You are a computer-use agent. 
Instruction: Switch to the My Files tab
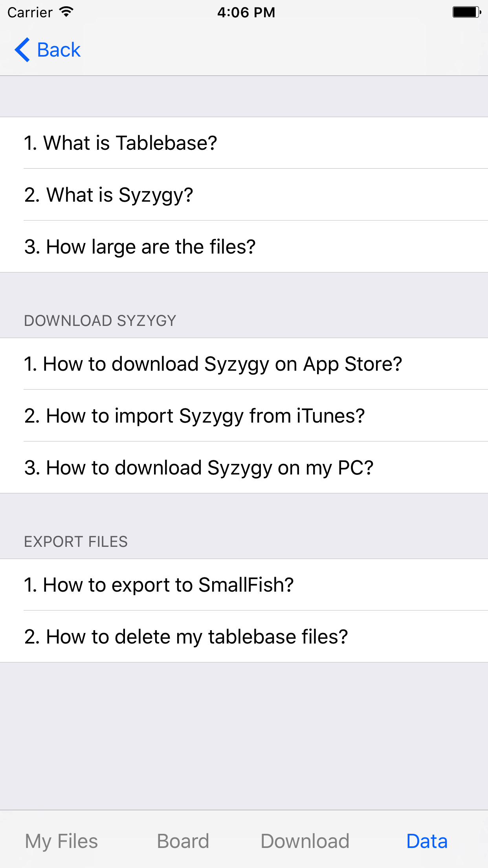coord(61,841)
